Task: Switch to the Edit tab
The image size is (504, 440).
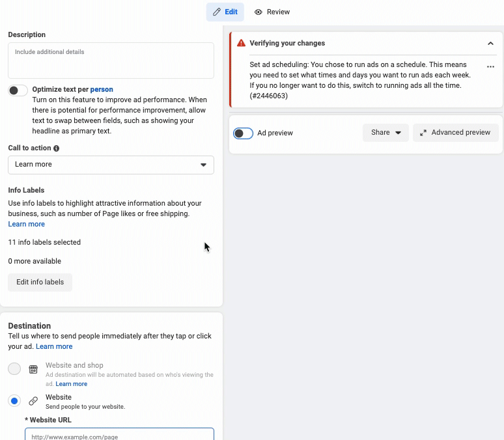Action: (x=225, y=12)
